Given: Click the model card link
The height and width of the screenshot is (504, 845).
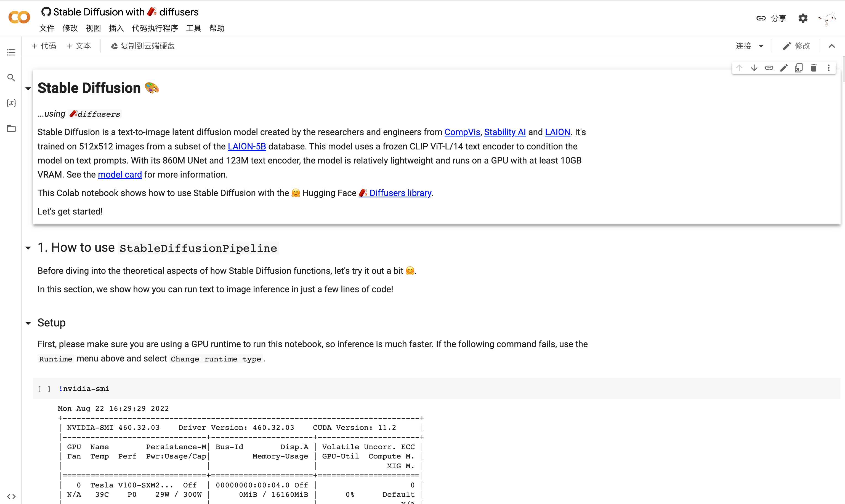Looking at the screenshot, I should (119, 175).
